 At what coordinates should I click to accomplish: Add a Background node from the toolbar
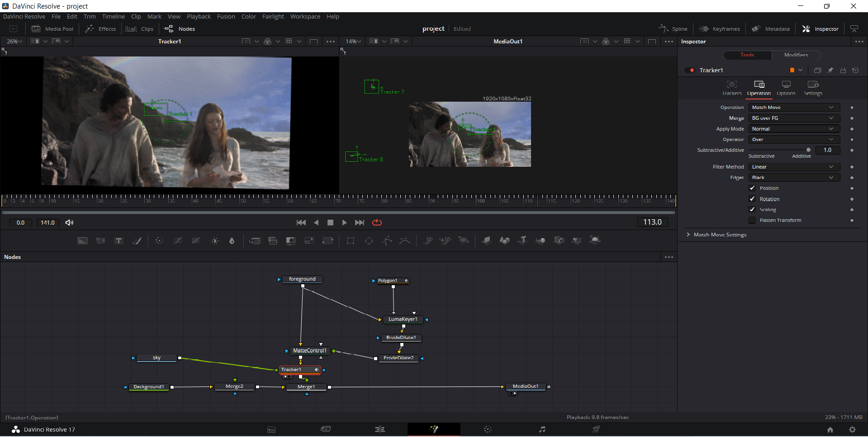click(82, 240)
